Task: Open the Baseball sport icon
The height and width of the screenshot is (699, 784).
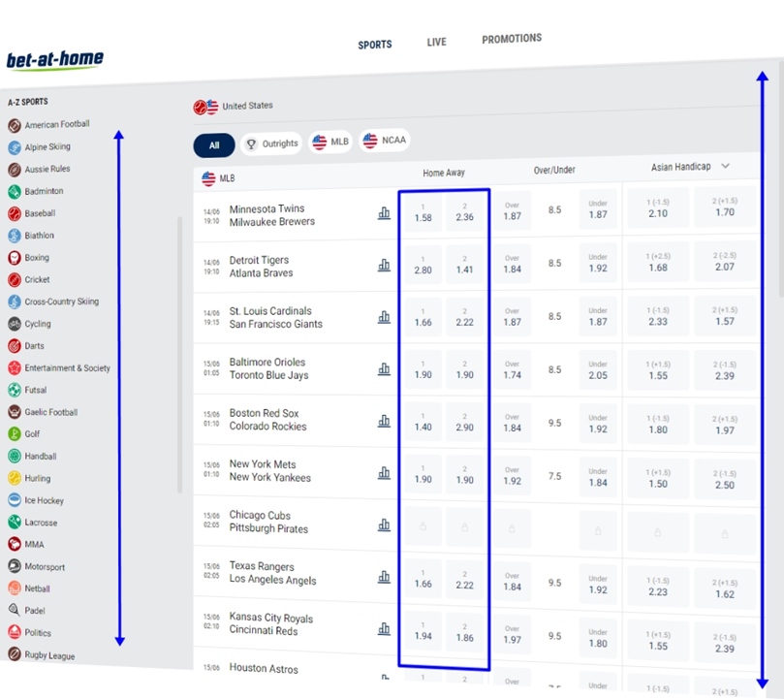Action: pos(15,213)
